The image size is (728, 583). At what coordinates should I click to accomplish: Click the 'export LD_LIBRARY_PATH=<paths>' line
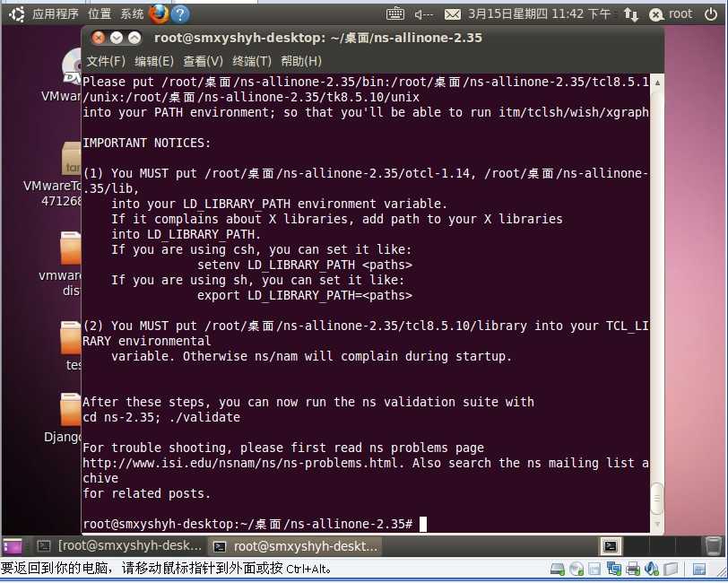pyautogui.click(x=305, y=296)
